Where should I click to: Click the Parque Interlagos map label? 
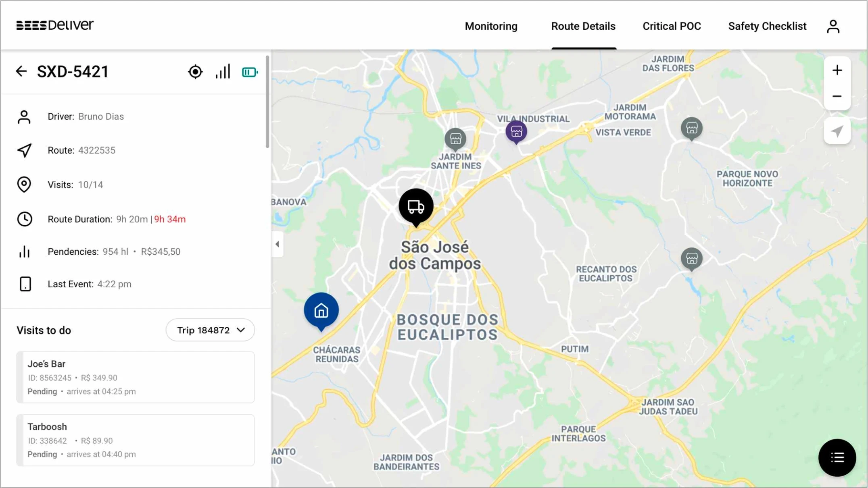(x=578, y=434)
